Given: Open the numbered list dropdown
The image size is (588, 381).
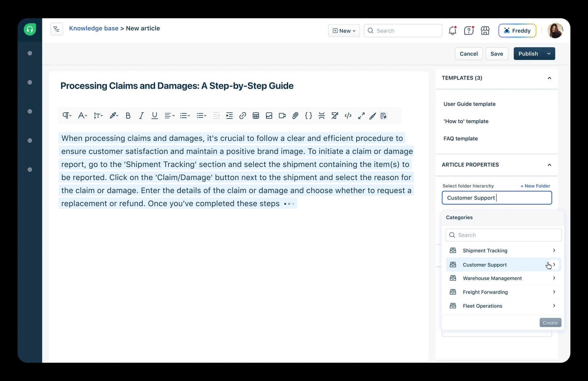Looking at the screenshot, I should click(185, 115).
